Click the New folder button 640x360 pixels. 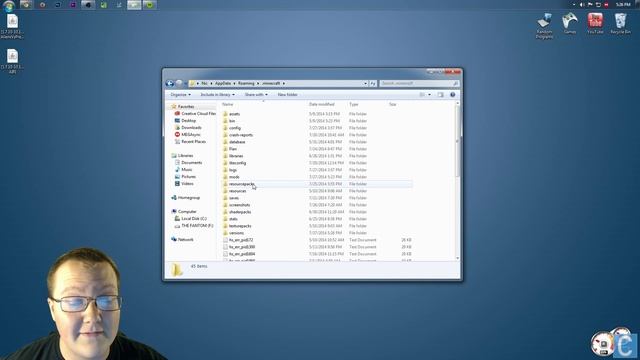287,95
